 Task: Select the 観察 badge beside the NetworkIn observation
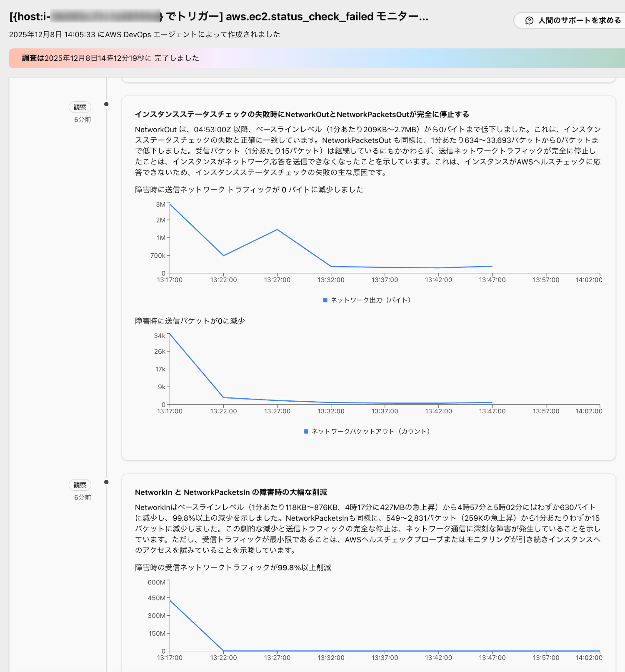(x=80, y=485)
